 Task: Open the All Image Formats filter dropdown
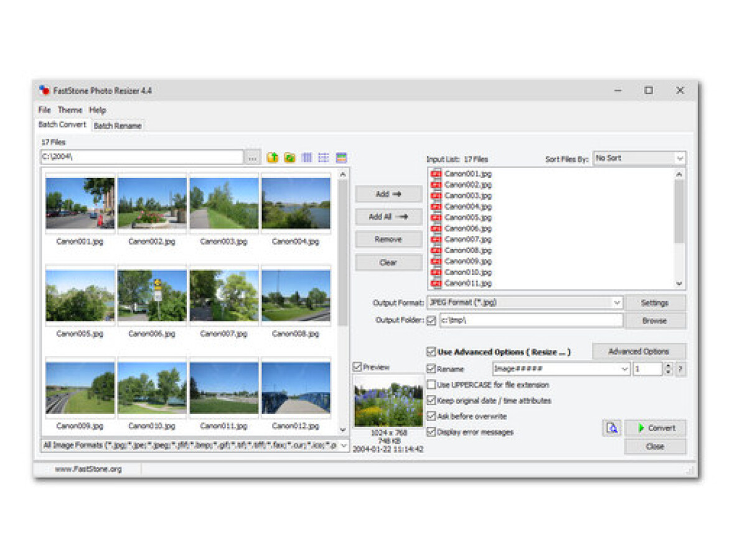click(x=195, y=446)
